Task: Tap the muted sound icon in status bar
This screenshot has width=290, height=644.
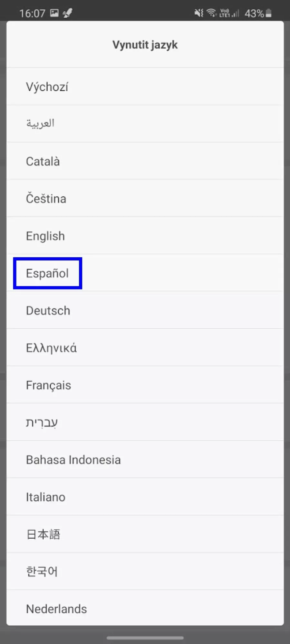Action: point(199,13)
